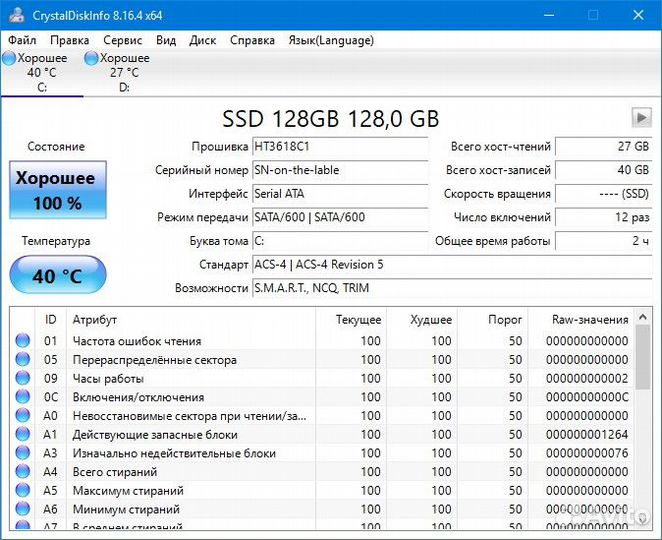Click the transfer mode field SATA/600 | SATA/600
This screenshot has height=540, width=662.
point(340,217)
